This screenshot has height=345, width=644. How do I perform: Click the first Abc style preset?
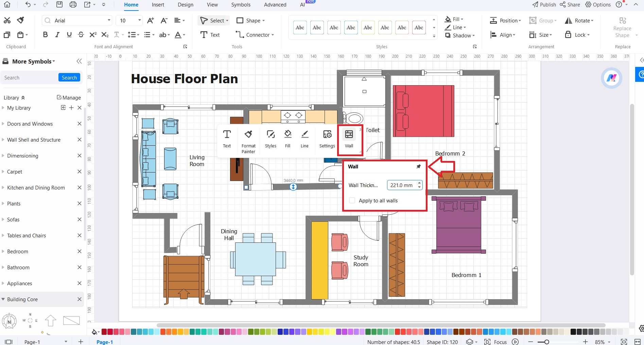coord(300,28)
